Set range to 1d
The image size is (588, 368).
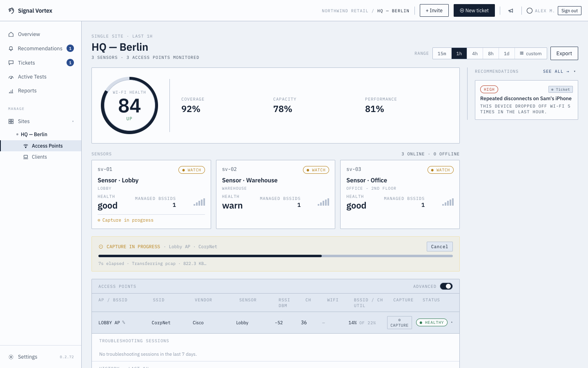click(507, 54)
